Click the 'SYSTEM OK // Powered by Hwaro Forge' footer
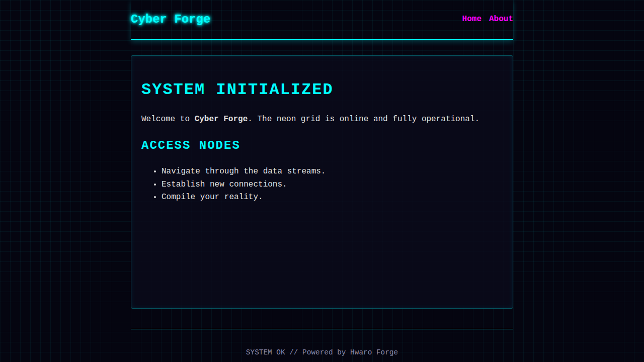The width and height of the screenshot is (644, 362). 322,352
